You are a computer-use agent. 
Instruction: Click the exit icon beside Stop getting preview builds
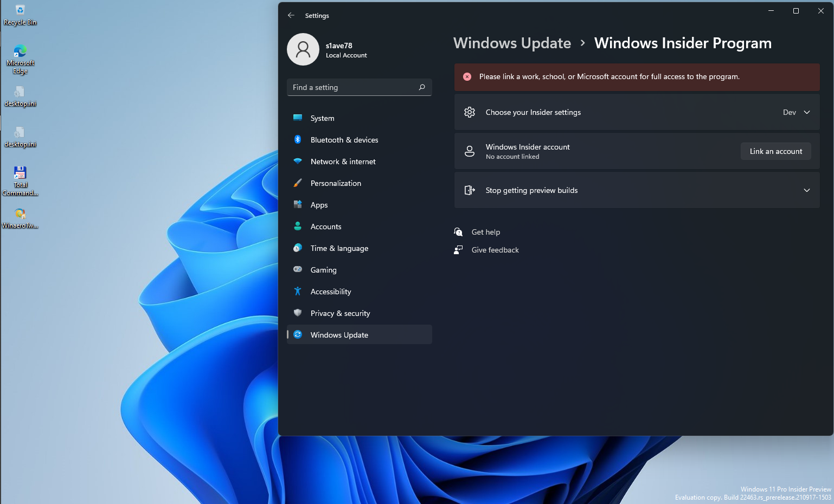tap(470, 190)
